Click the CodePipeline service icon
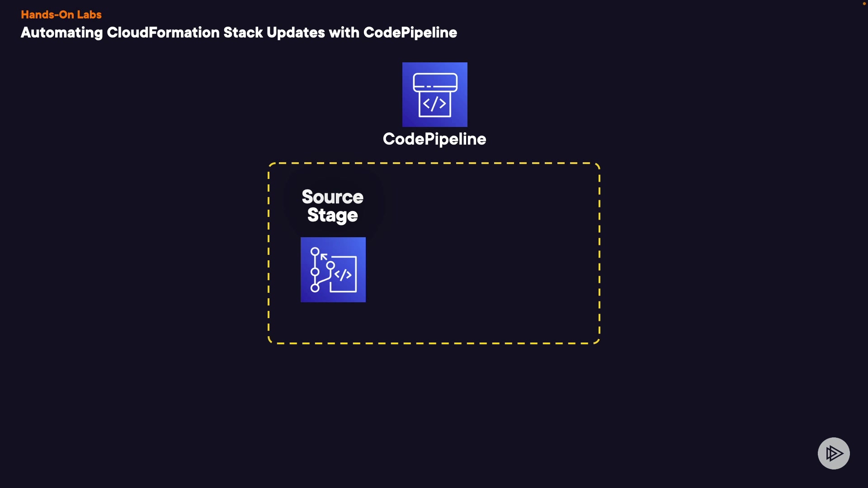Image resolution: width=868 pixels, height=488 pixels. click(434, 94)
